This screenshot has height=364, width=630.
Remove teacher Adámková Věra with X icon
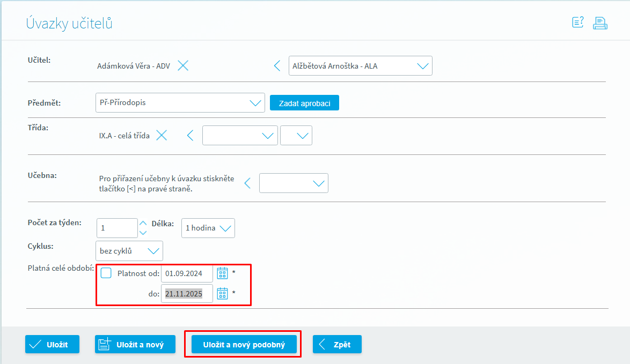(x=183, y=66)
